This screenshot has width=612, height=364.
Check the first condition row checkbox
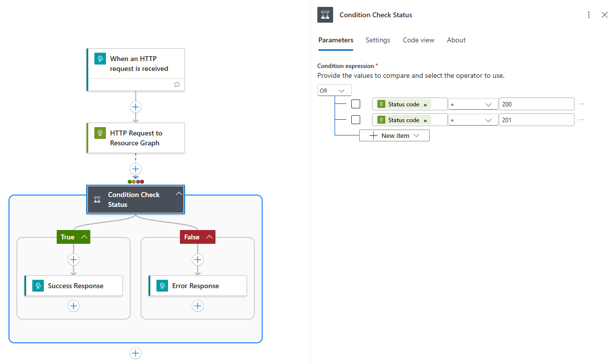[356, 104]
